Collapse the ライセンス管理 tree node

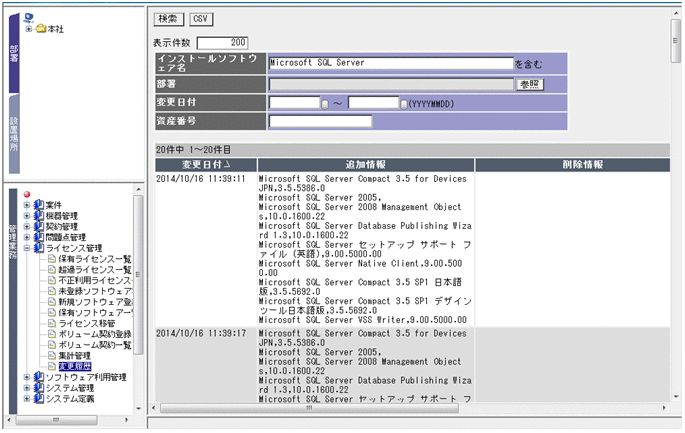27,248
